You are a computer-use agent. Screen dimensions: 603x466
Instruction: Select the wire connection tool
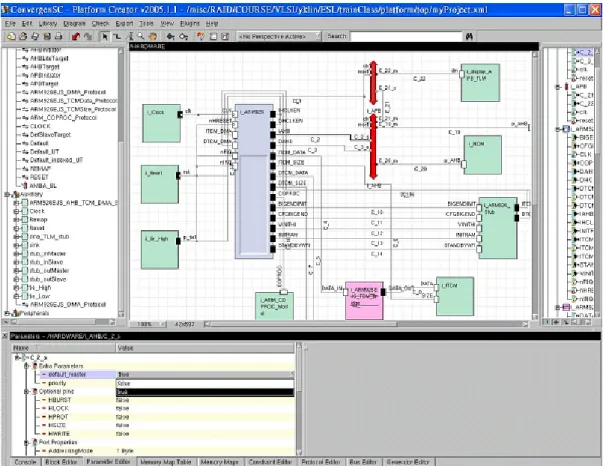117,37
